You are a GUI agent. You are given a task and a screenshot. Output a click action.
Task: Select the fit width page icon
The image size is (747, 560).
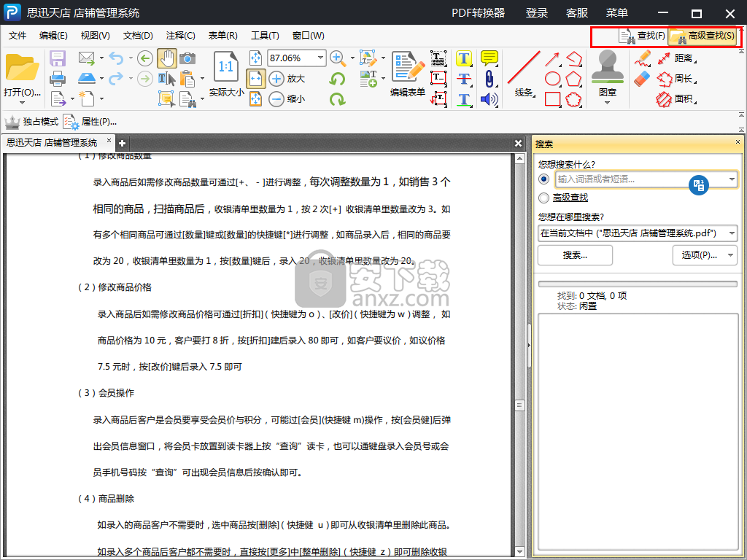click(256, 79)
